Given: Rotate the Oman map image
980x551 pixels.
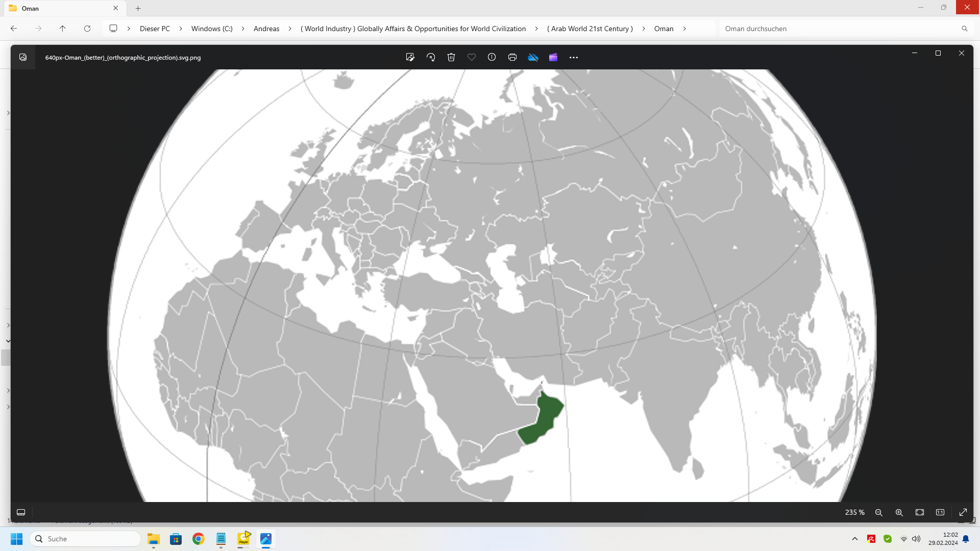Looking at the screenshot, I should click(431, 57).
